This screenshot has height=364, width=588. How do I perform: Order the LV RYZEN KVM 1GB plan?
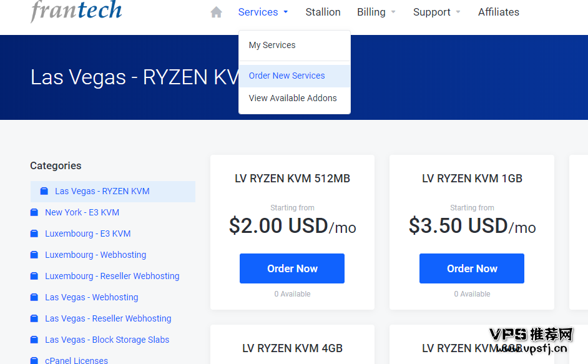[472, 268]
